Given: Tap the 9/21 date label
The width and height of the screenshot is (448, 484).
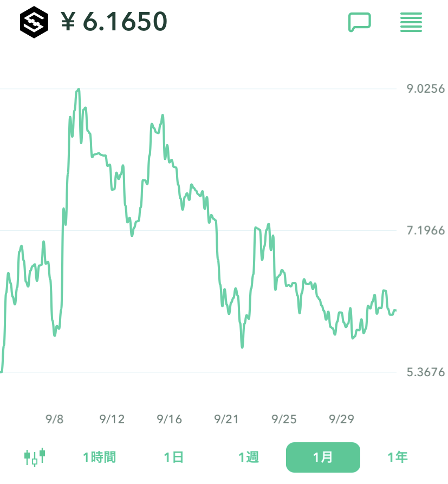Looking at the screenshot, I should 227,419.
